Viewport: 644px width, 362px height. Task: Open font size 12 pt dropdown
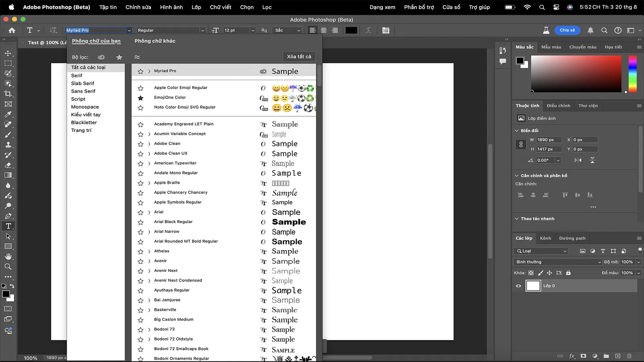pos(253,30)
